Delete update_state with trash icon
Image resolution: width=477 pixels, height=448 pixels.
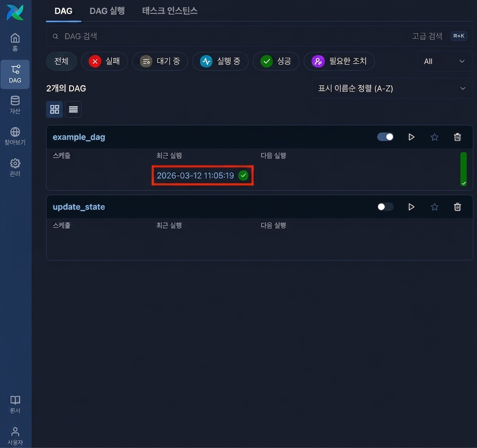(x=457, y=207)
